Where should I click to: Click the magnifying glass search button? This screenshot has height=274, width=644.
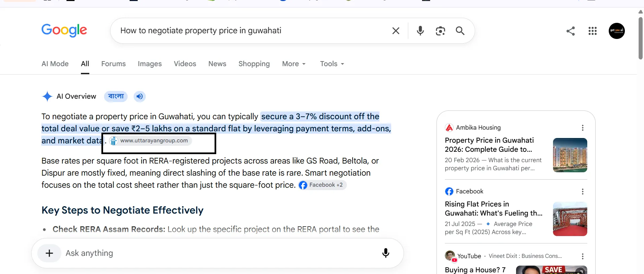(460, 31)
